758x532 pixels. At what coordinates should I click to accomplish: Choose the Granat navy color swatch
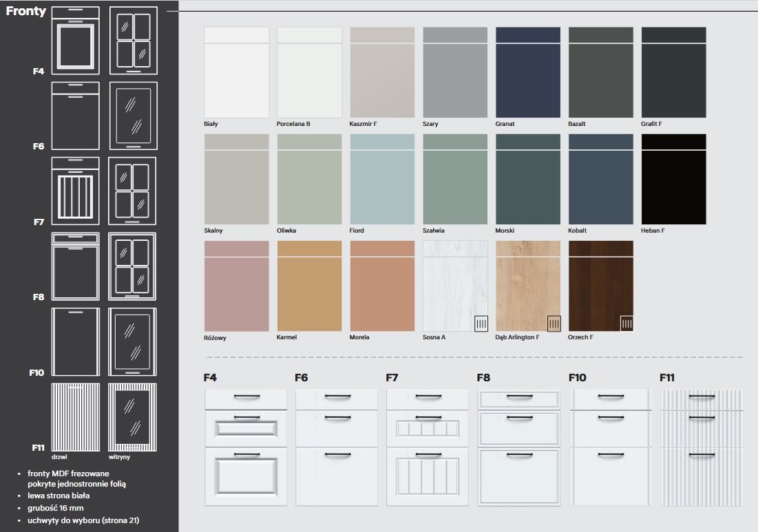[527, 72]
